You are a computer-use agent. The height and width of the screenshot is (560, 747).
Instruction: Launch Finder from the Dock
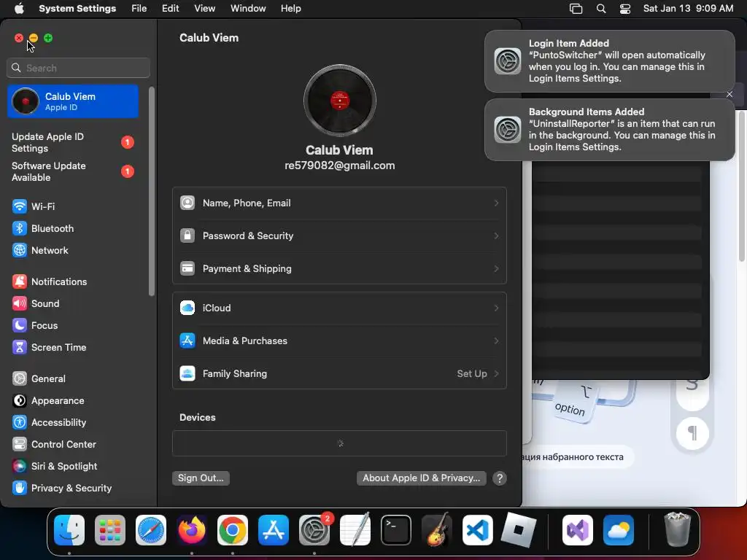[69, 530]
